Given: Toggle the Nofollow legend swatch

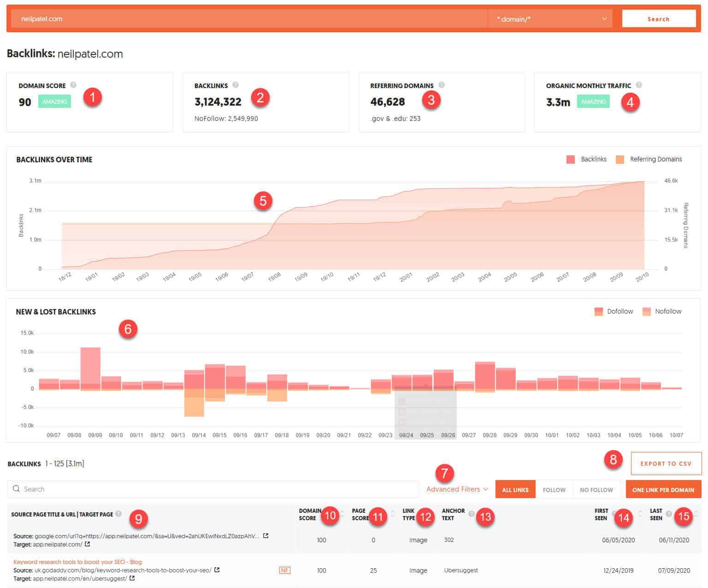Looking at the screenshot, I should [x=647, y=311].
